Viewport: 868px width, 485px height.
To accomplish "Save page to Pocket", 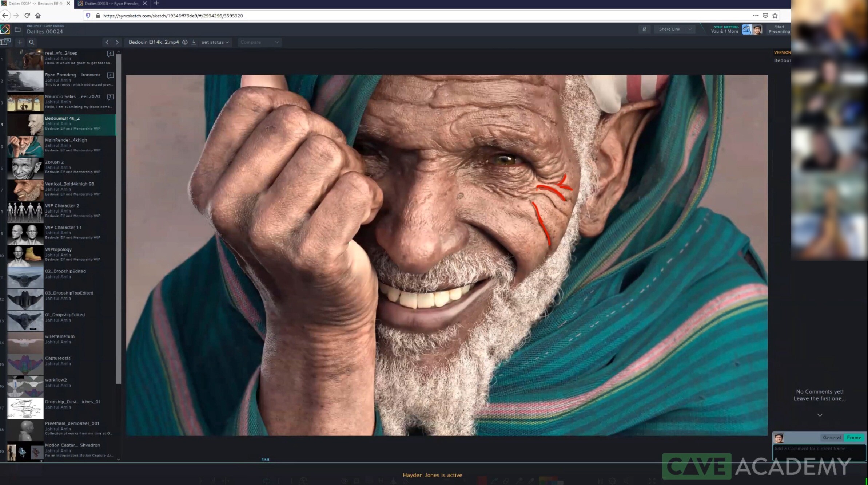I will [765, 15].
